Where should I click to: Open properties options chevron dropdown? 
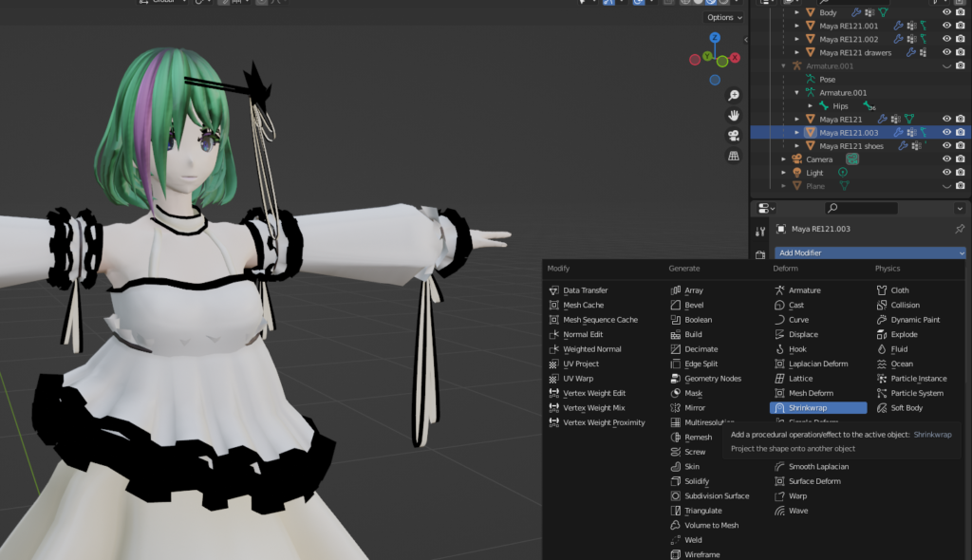point(960,209)
